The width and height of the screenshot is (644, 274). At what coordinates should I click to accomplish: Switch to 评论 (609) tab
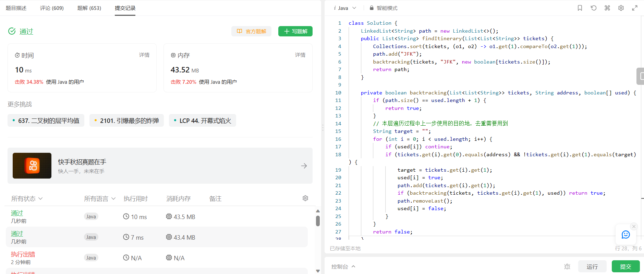tap(52, 8)
